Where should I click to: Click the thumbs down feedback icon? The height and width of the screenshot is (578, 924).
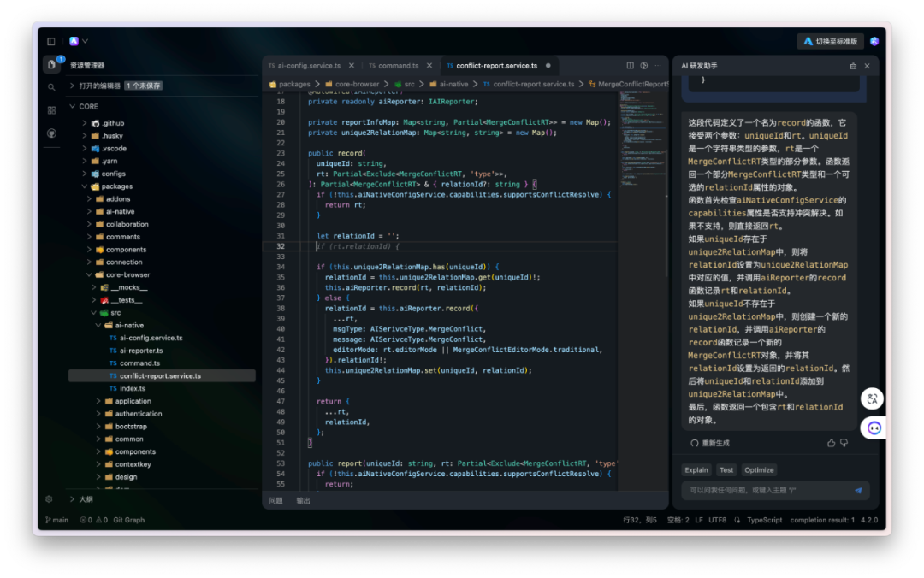tap(844, 443)
